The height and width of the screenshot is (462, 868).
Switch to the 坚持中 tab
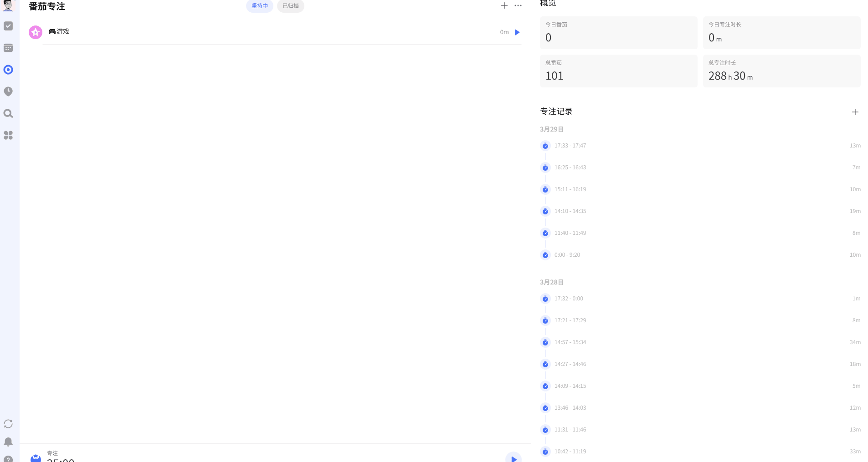(259, 6)
